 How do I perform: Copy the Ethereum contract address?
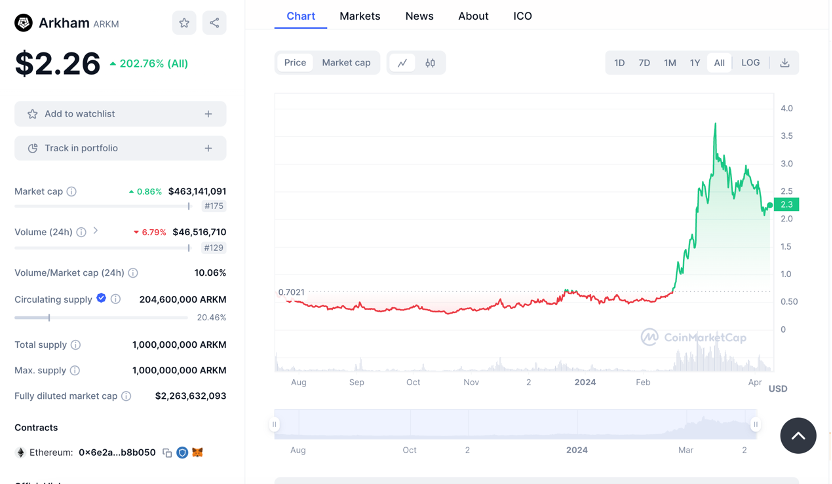click(167, 453)
